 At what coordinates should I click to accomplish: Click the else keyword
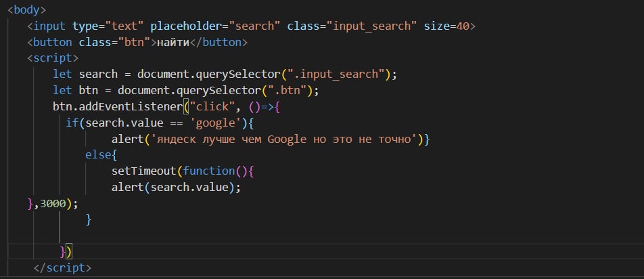pos(98,155)
